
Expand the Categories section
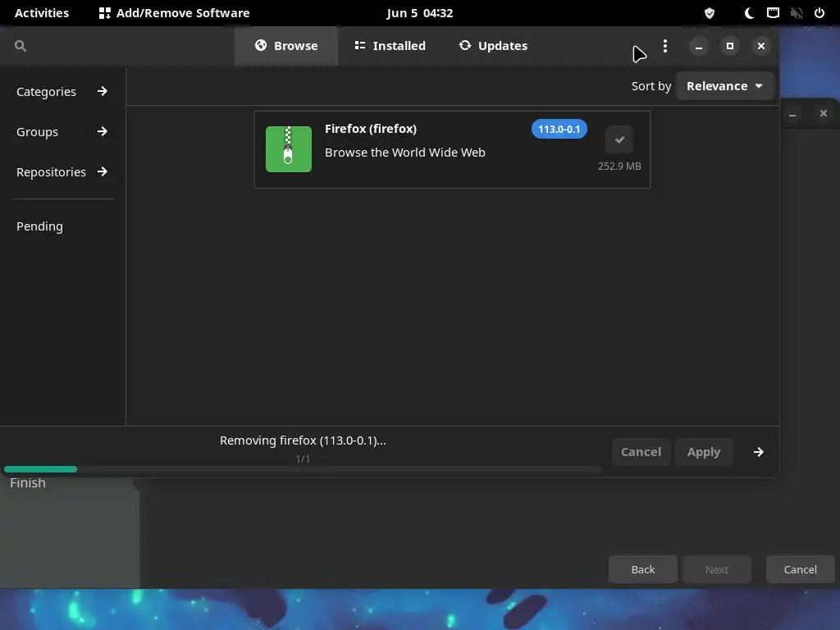(x=62, y=92)
